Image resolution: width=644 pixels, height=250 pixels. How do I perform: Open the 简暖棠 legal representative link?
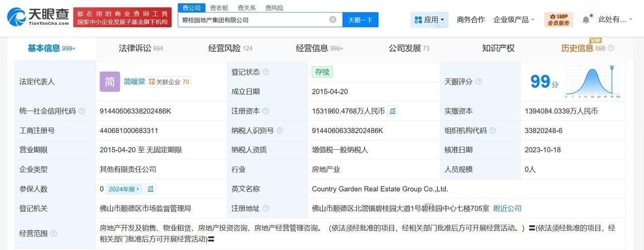click(134, 82)
